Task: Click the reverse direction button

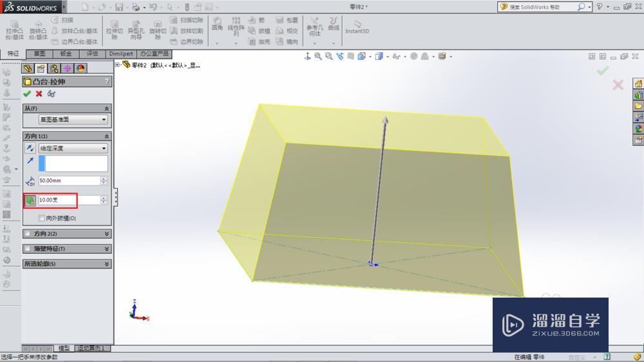Action: [30, 148]
